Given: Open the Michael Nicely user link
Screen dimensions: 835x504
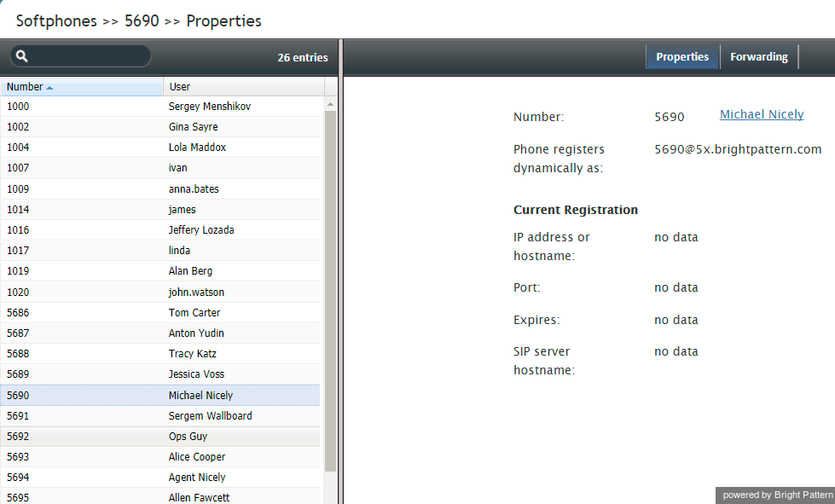Looking at the screenshot, I should coord(762,114).
